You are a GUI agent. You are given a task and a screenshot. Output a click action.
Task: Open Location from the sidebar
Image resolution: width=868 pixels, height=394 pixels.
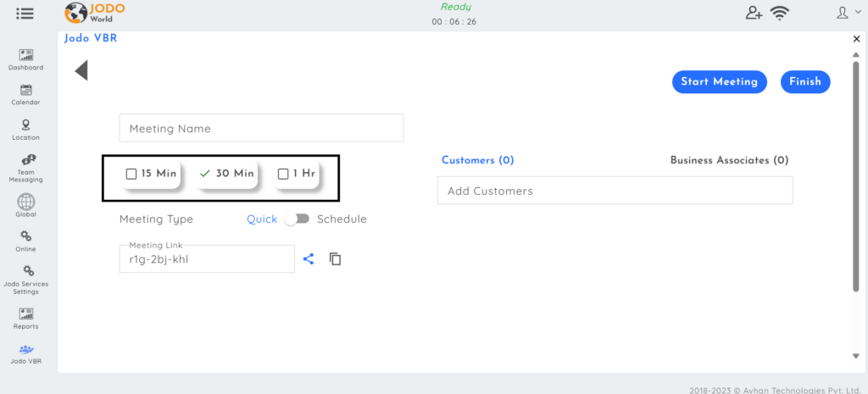click(x=26, y=130)
